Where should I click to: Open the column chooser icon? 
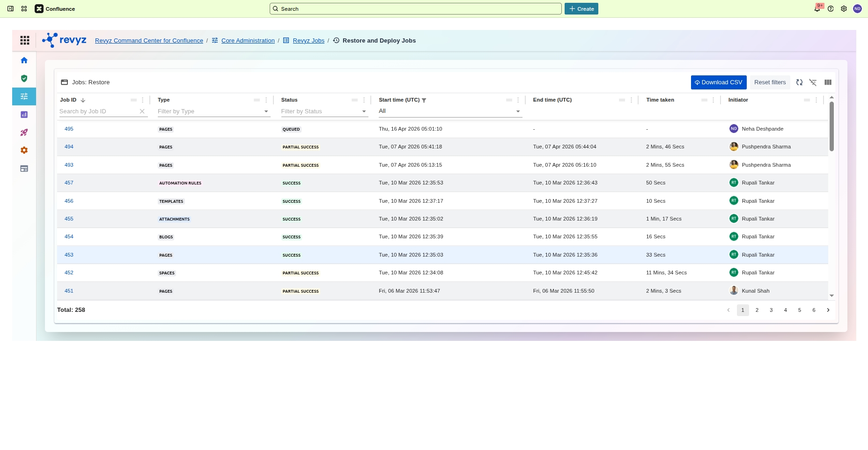(828, 82)
